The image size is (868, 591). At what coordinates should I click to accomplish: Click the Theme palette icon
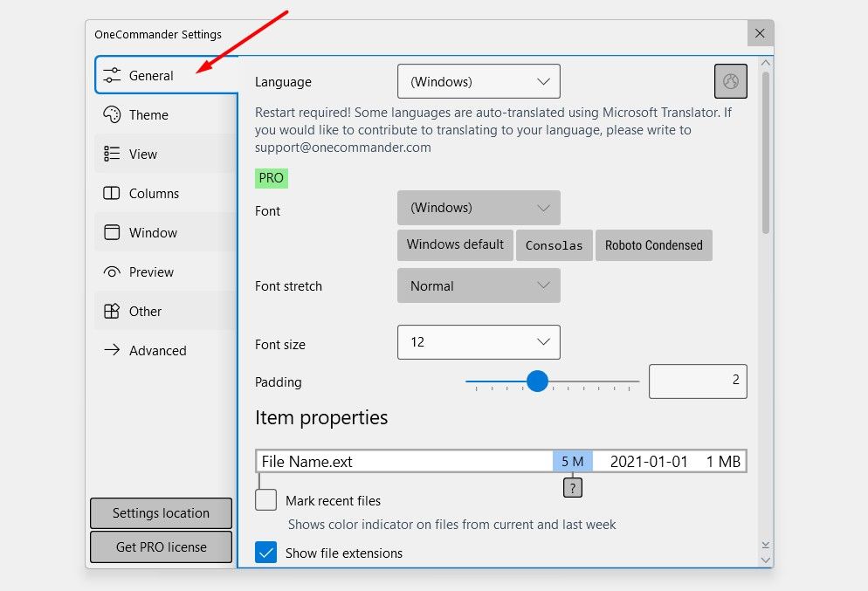click(112, 114)
